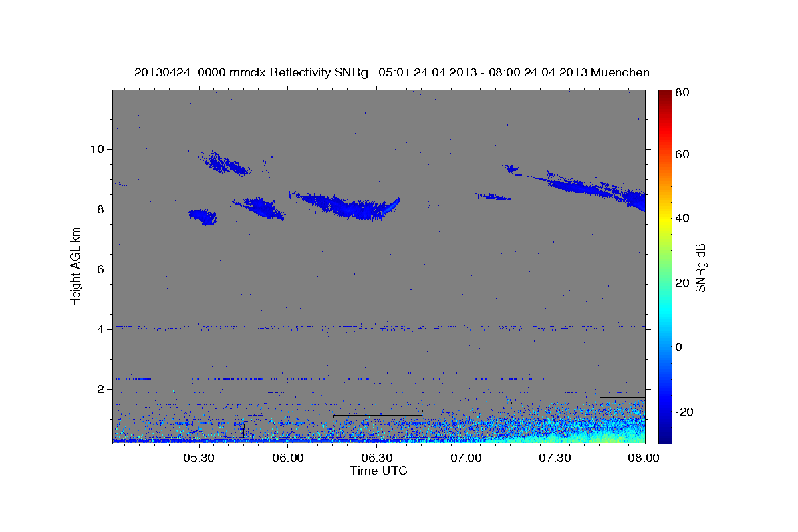Click the 'SNRg dB' colorbar label

tap(700, 267)
